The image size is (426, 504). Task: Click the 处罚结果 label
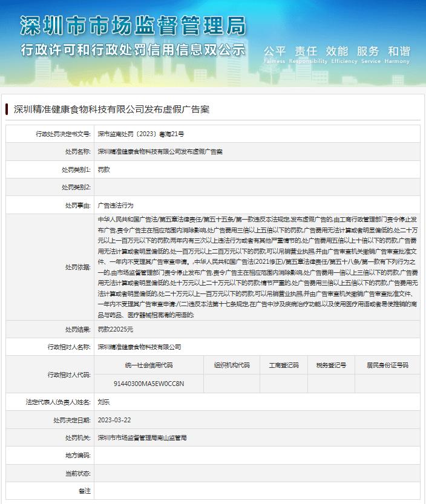click(x=78, y=329)
